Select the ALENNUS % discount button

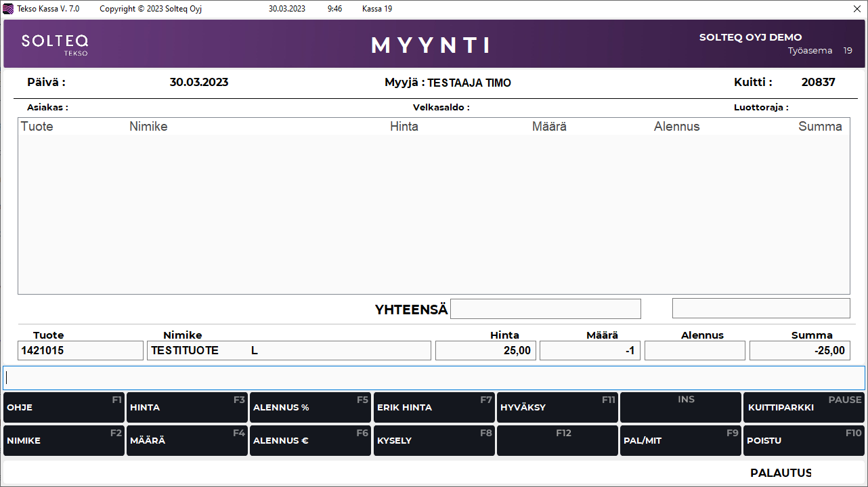coord(310,407)
